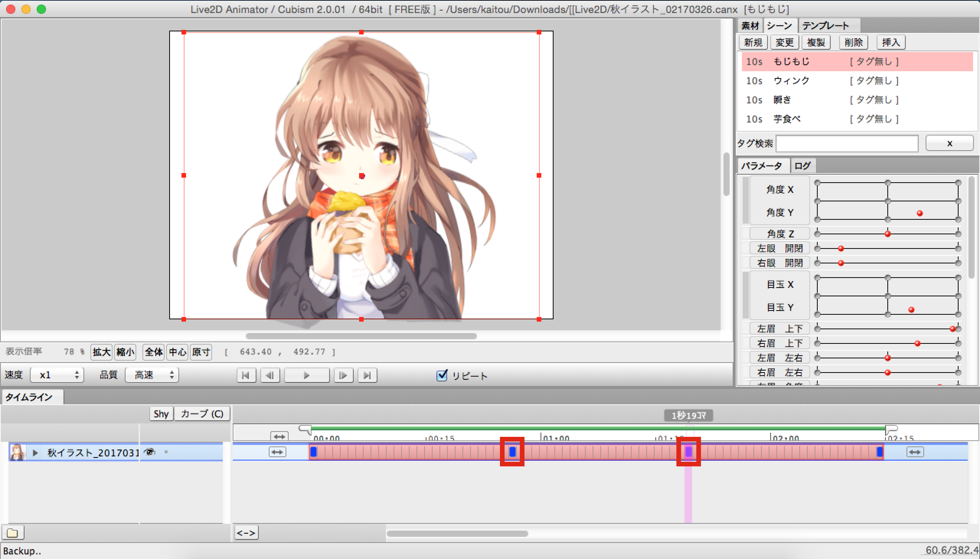Open the 速度 x1 speed dropdown
The width and height of the screenshot is (980, 559).
coord(57,375)
